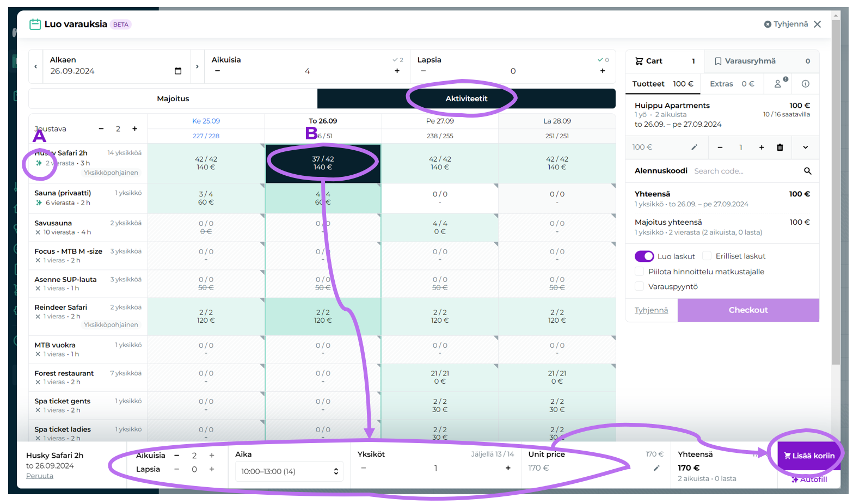
Task: Open the Aika time slot dropdown
Action: 289,471
